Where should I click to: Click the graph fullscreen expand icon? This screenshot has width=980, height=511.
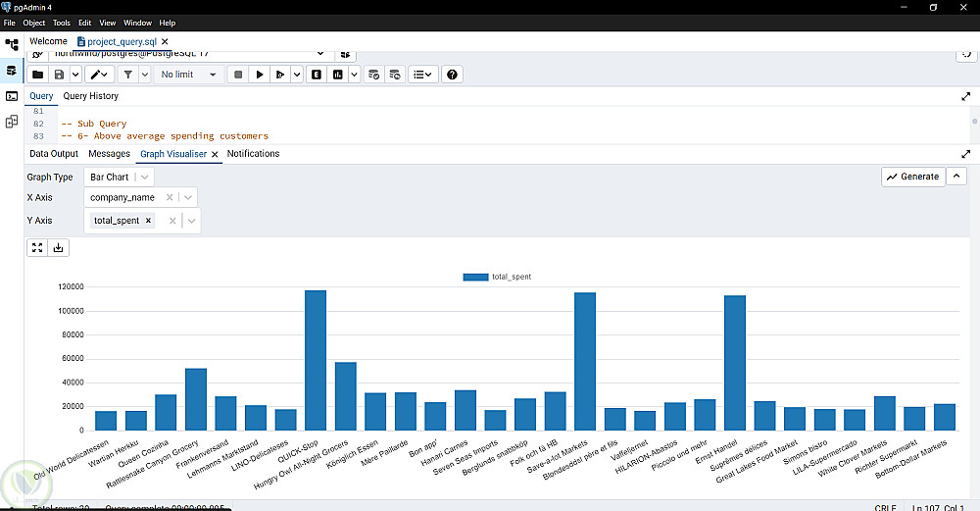(37, 248)
